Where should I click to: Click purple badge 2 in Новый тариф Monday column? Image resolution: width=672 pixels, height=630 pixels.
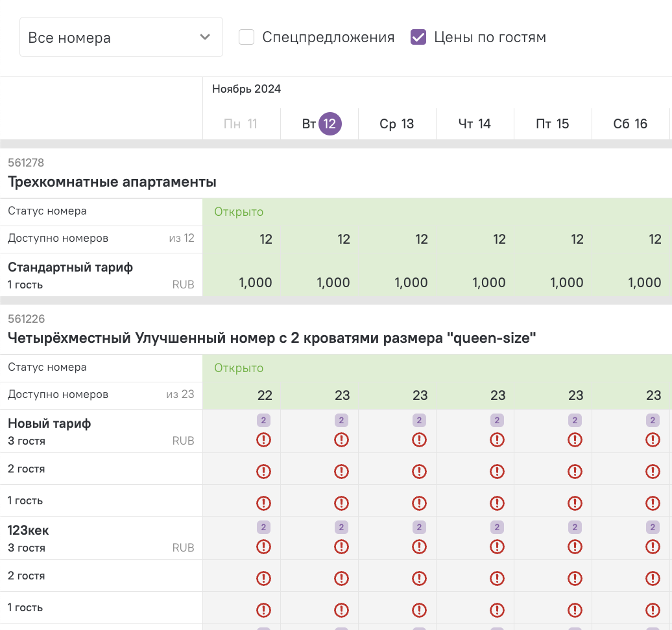click(263, 420)
